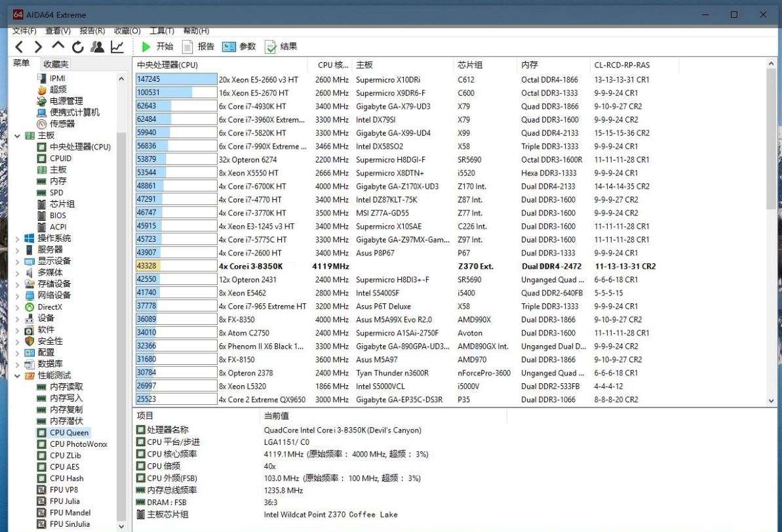This screenshot has width=782, height=532.
Task: Expand the 多媒体 tree node
Action: point(18,273)
